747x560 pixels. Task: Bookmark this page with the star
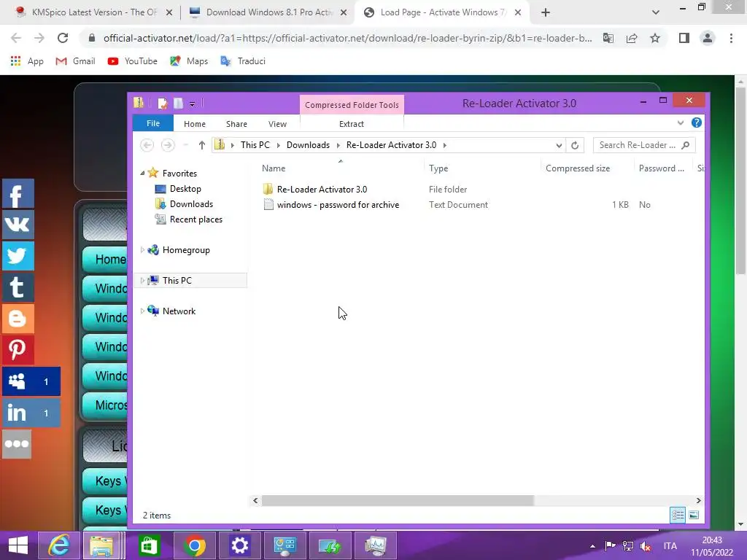(655, 38)
